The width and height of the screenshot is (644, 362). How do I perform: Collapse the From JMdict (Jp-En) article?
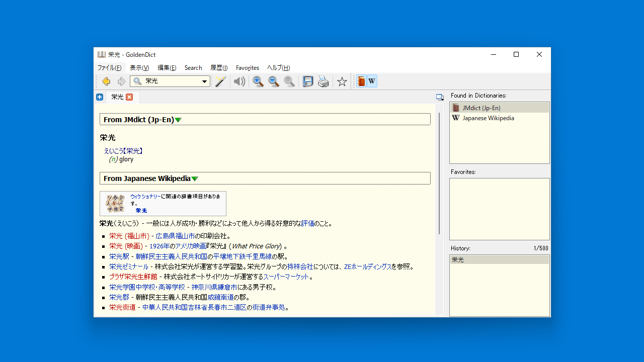178,120
